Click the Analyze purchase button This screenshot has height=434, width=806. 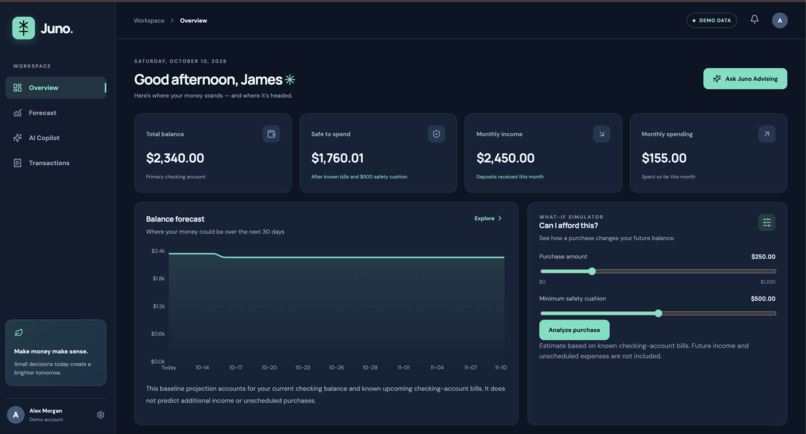(x=574, y=330)
